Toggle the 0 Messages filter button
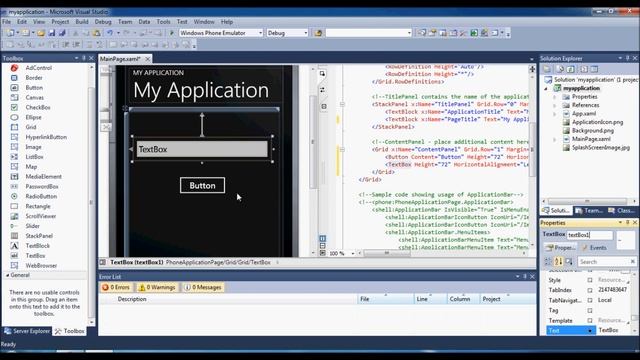Image resolution: width=640 pixels, height=360 pixels. click(x=203, y=287)
